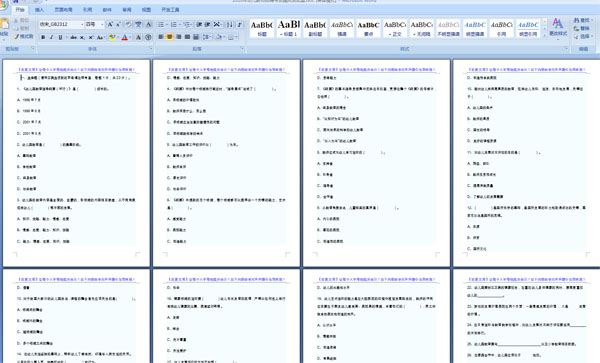Open the References ribbon tab

[x=87, y=10]
